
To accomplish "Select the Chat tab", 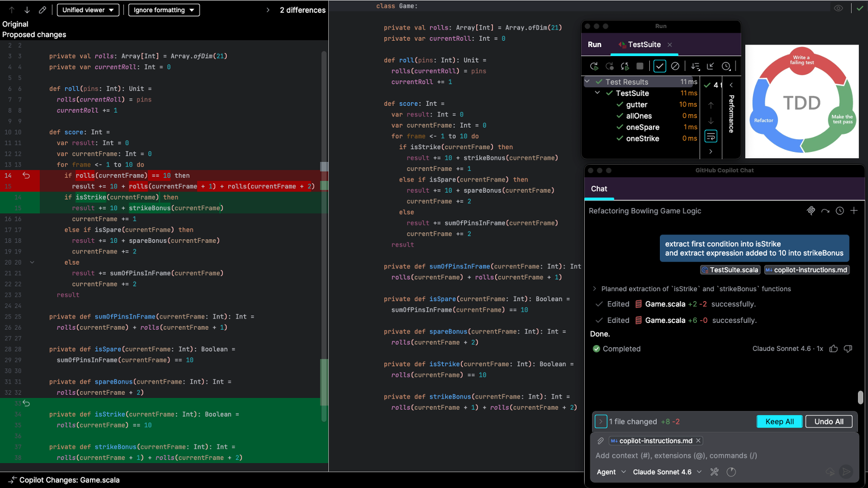I will [599, 189].
